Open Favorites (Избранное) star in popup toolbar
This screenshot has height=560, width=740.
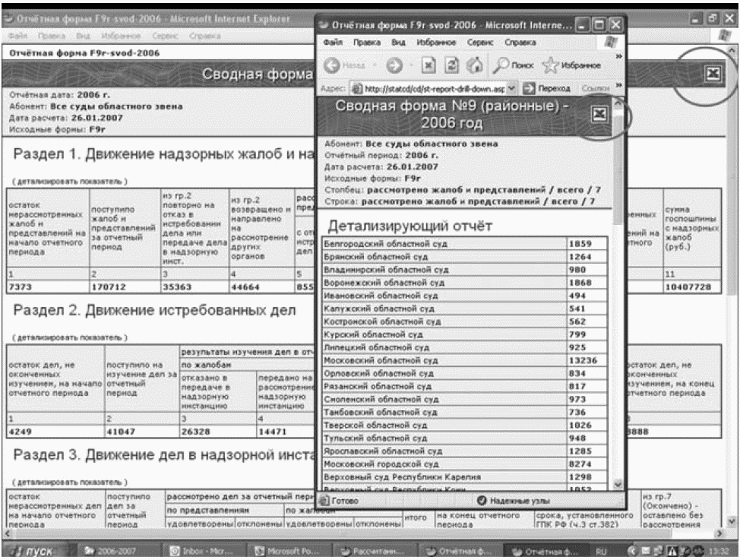click(571, 65)
